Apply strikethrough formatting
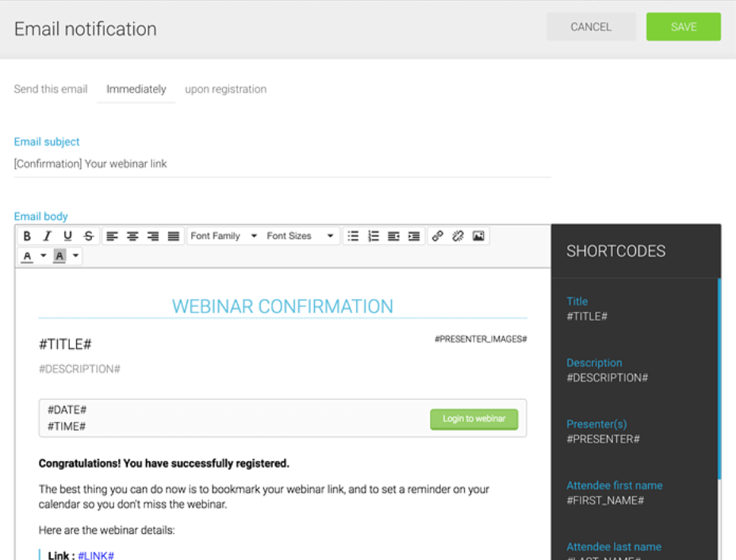This screenshot has width=736, height=560. click(88, 236)
